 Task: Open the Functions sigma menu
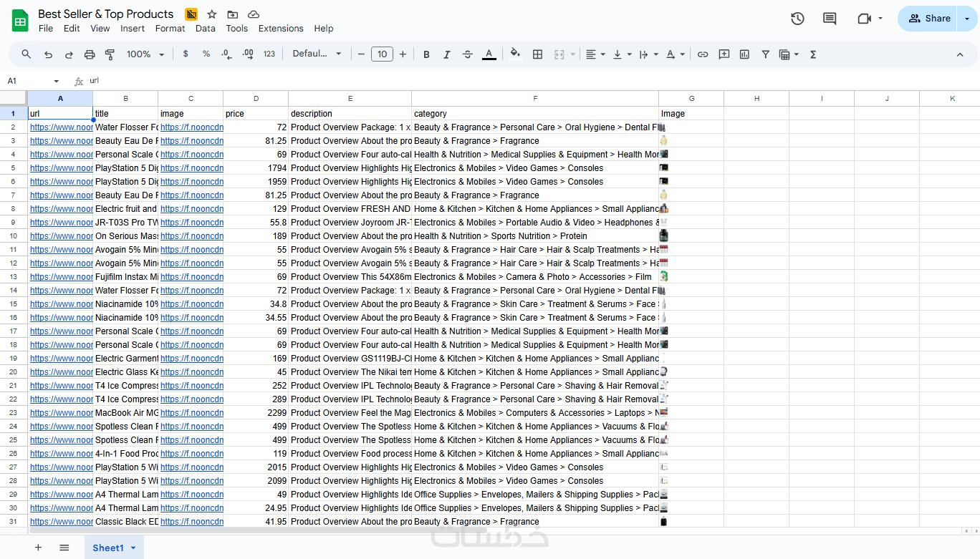click(813, 54)
